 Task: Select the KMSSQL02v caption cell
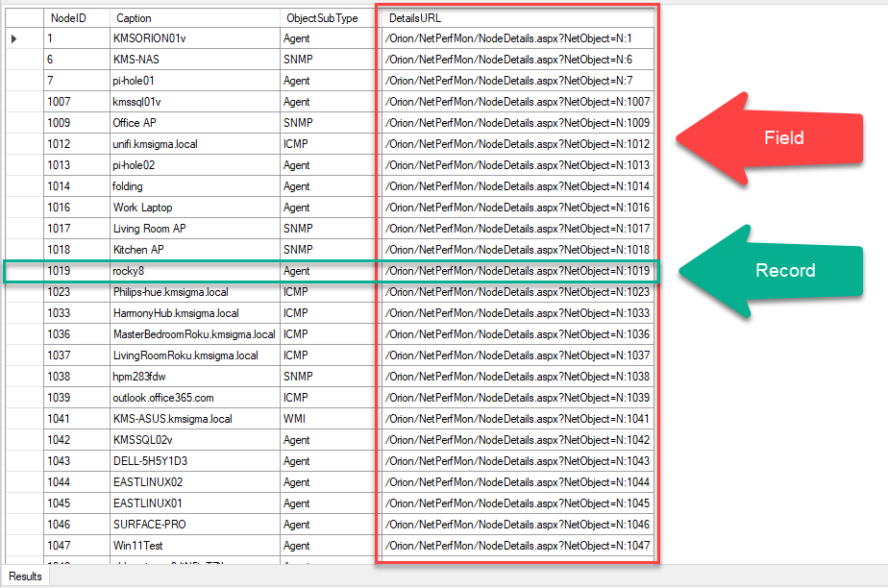(194, 440)
